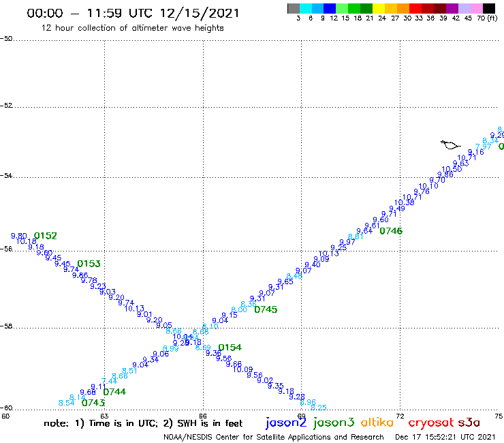Click the cryosat satellite label
Image resolution: width=504 pixels, height=443 pixels.
[x=431, y=423]
